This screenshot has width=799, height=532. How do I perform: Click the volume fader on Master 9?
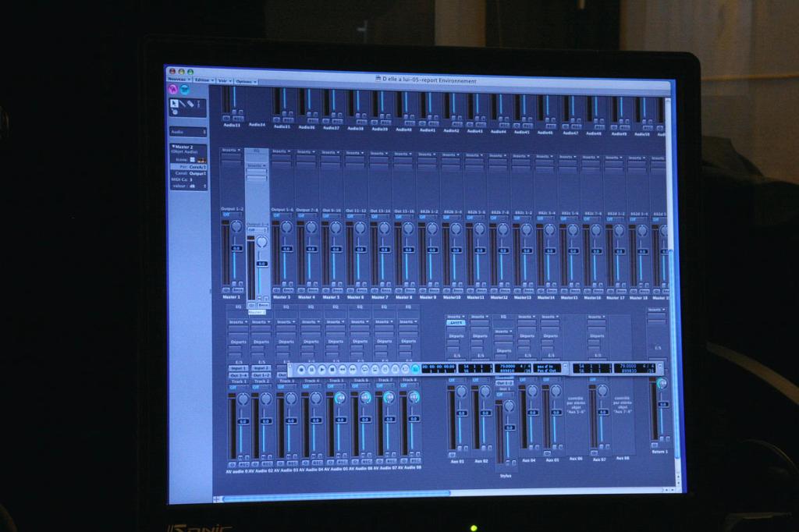pyautogui.click(x=430, y=251)
